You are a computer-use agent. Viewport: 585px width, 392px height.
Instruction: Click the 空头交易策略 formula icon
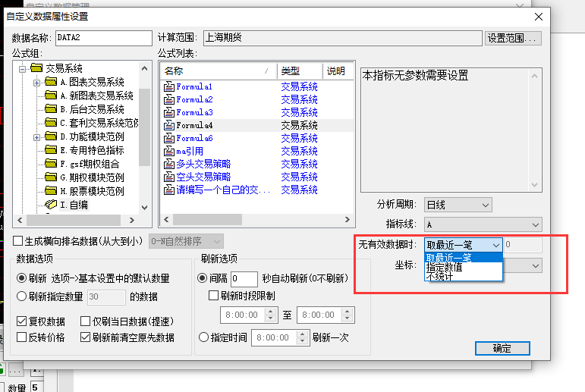[x=169, y=177]
